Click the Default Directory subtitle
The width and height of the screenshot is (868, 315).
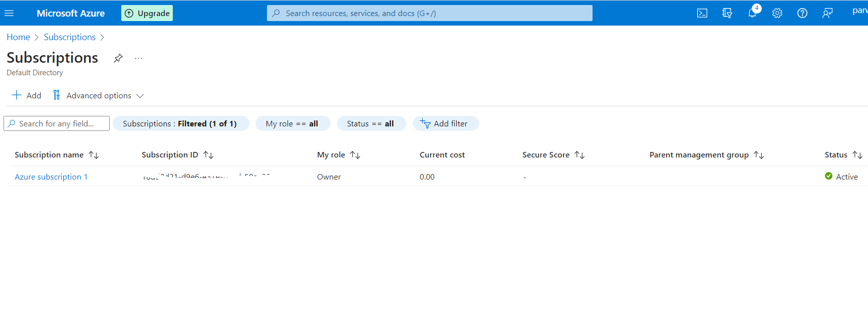point(35,73)
